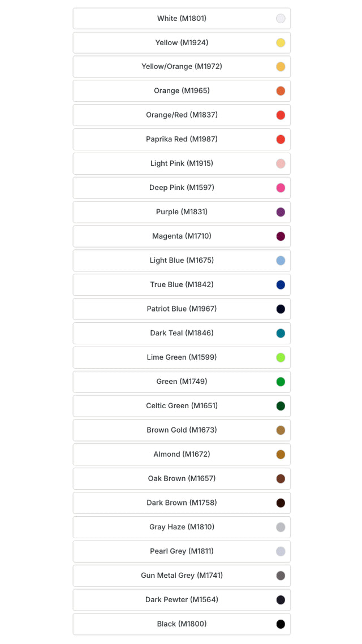Click the Deep Pink (M1597) swatch dot
The height and width of the screenshot is (644, 362).
[x=281, y=188]
